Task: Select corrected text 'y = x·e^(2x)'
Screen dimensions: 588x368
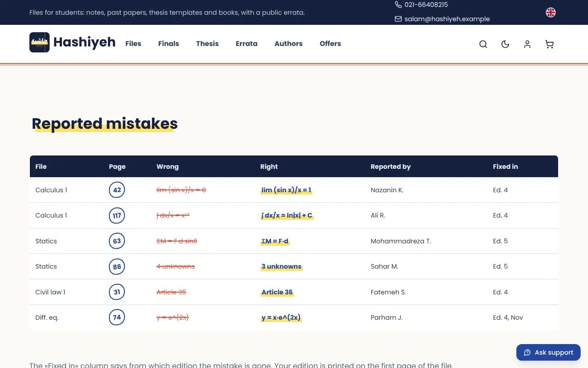Action: point(281,317)
